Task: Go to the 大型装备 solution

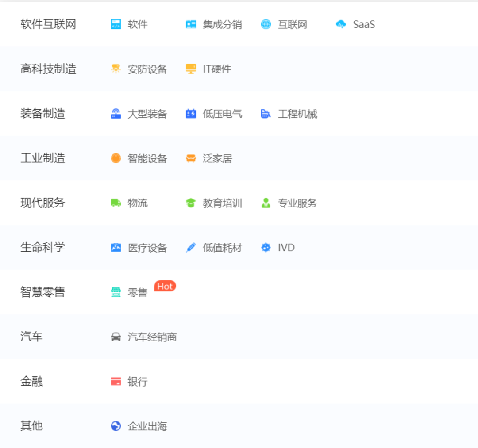Action: (147, 114)
